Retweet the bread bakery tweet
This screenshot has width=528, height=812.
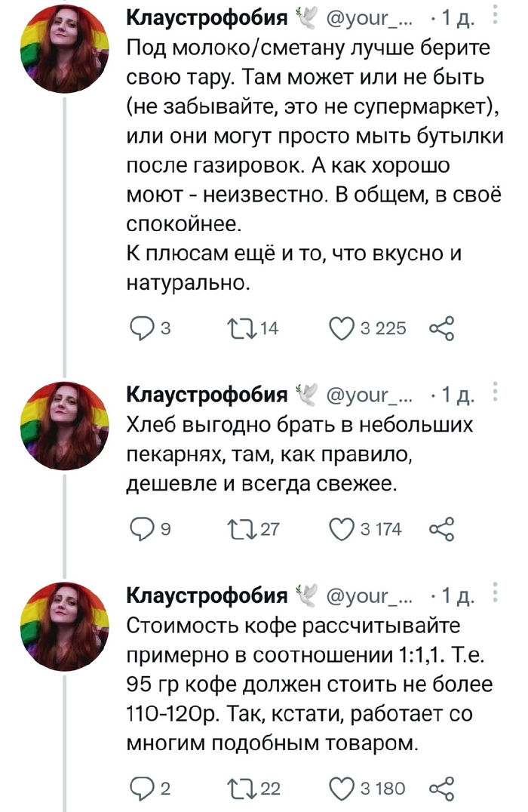[x=241, y=529]
